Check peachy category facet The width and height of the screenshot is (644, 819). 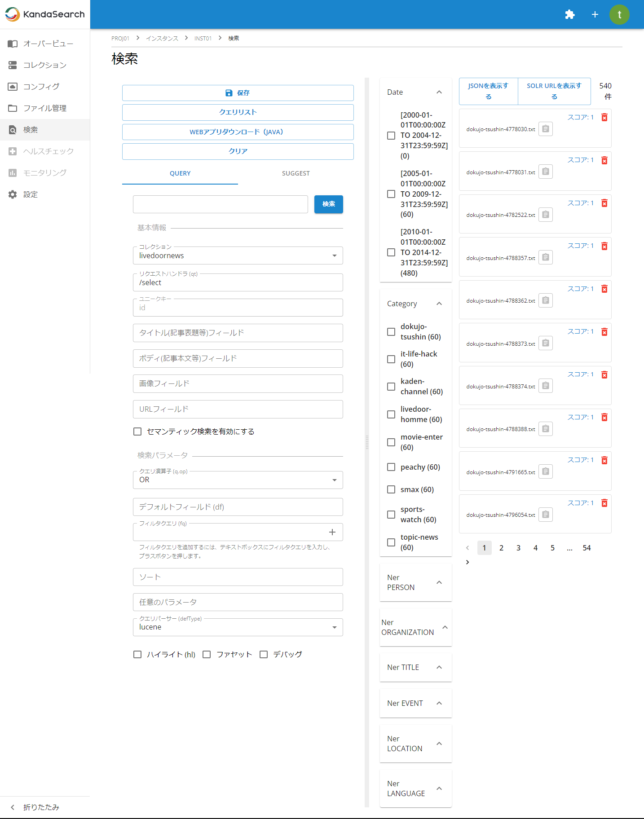click(x=391, y=467)
